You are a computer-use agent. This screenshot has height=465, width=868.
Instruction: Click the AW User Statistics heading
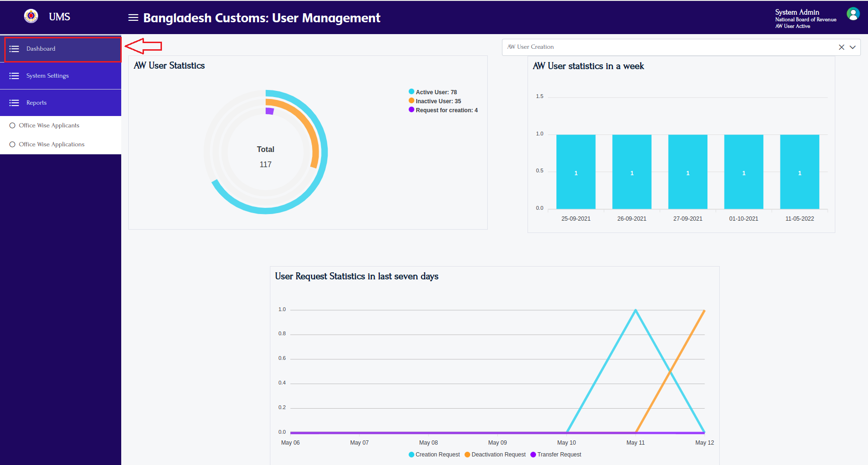coord(169,66)
